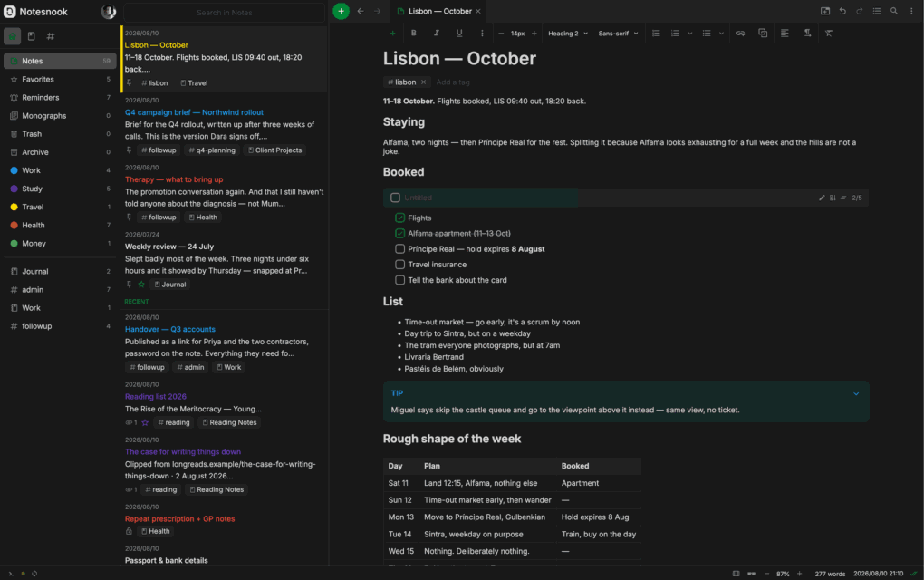Open text alignment options
Image resolution: width=924 pixels, height=580 pixels.
point(784,33)
